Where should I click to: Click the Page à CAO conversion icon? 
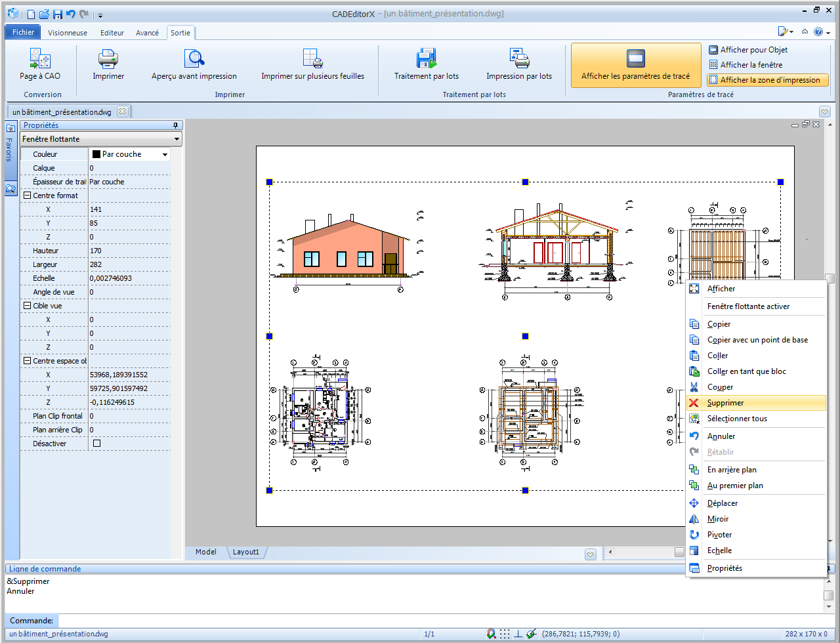(x=40, y=60)
